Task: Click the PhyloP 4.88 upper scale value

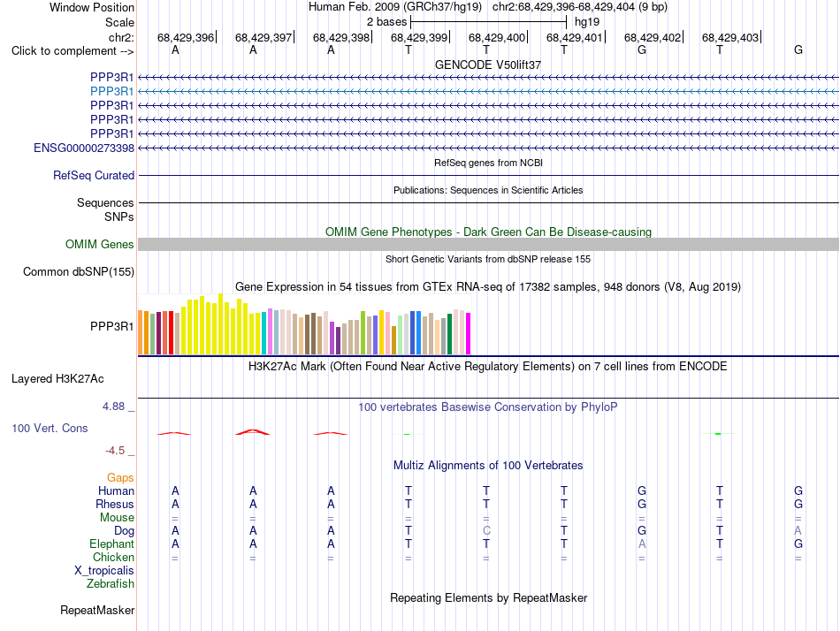Action: tap(113, 407)
